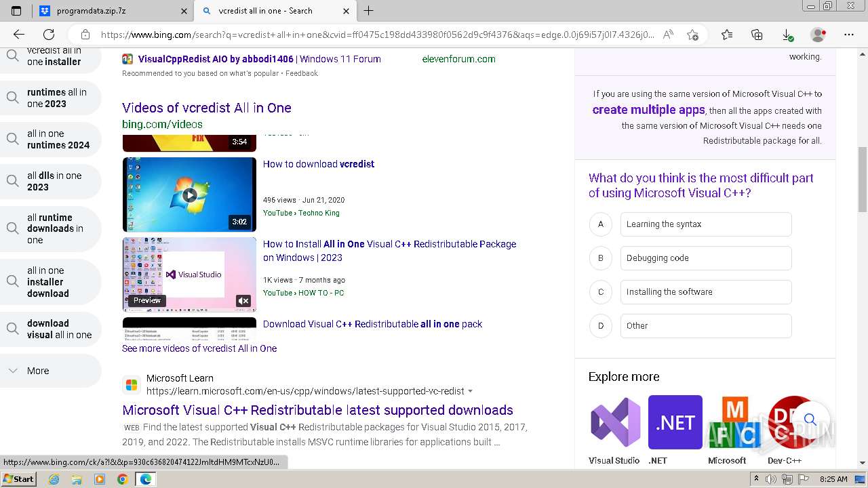Click the Start button
The image size is (868, 488).
click(x=19, y=479)
